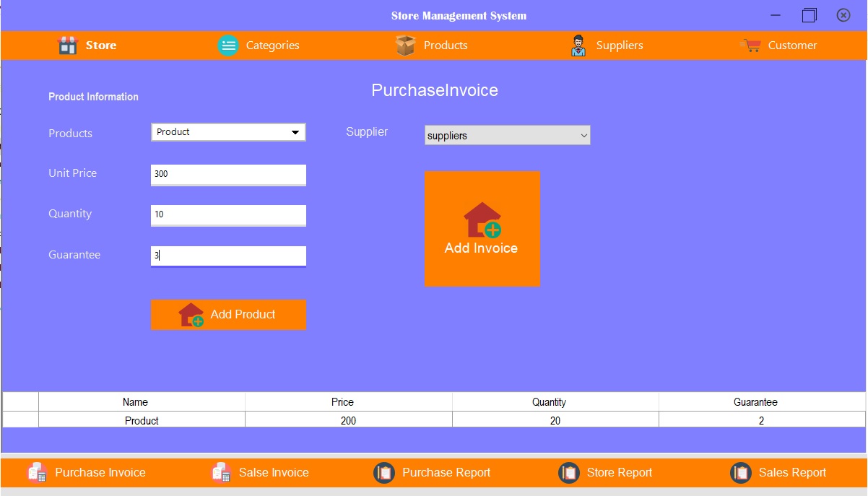Click the Purchase Report clipboard icon
This screenshot has width=868, height=496.
[384, 473]
